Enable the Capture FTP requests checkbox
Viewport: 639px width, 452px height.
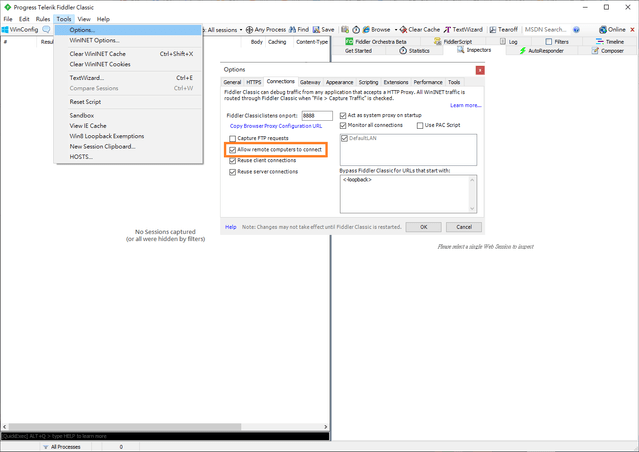232,138
